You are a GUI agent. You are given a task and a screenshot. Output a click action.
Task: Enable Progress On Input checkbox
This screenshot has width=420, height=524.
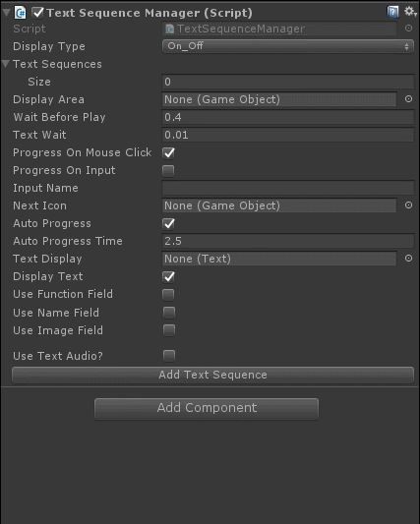coord(168,171)
